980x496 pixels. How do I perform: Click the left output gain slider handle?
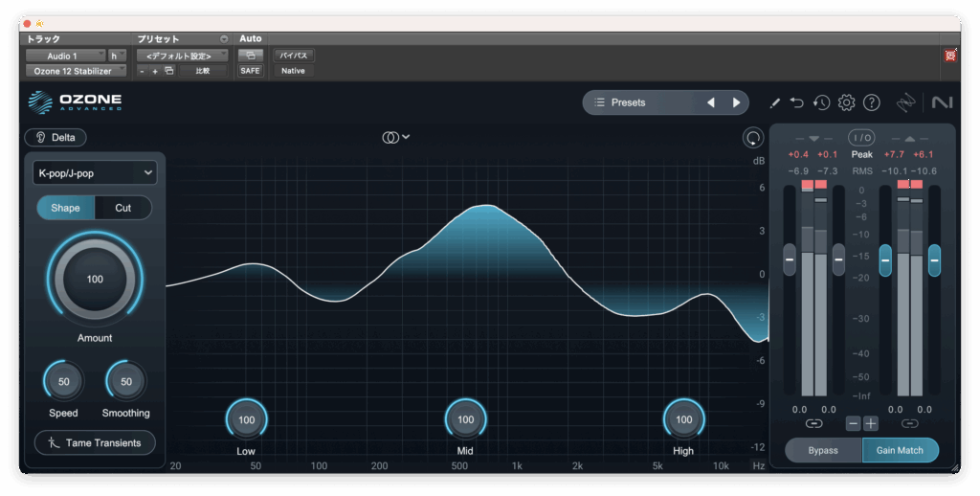(885, 259)
